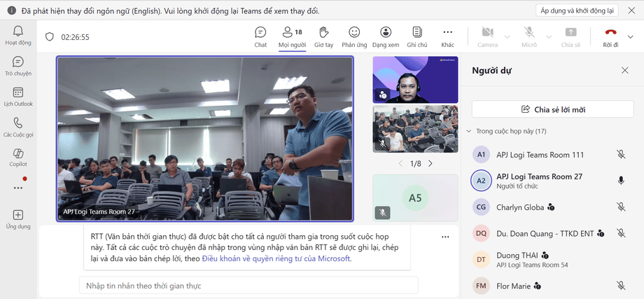
Task: Open dropdown arrow next to Rời đi
Action: coord(631,36)
